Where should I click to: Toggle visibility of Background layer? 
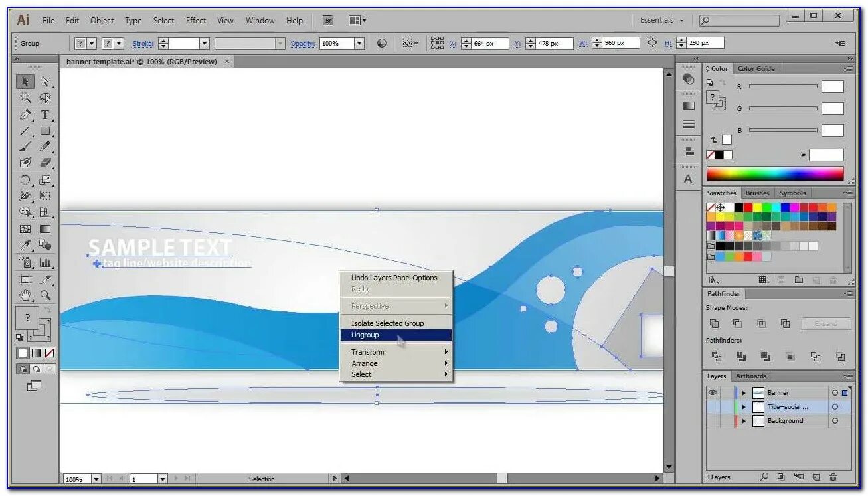click(713, 420)
